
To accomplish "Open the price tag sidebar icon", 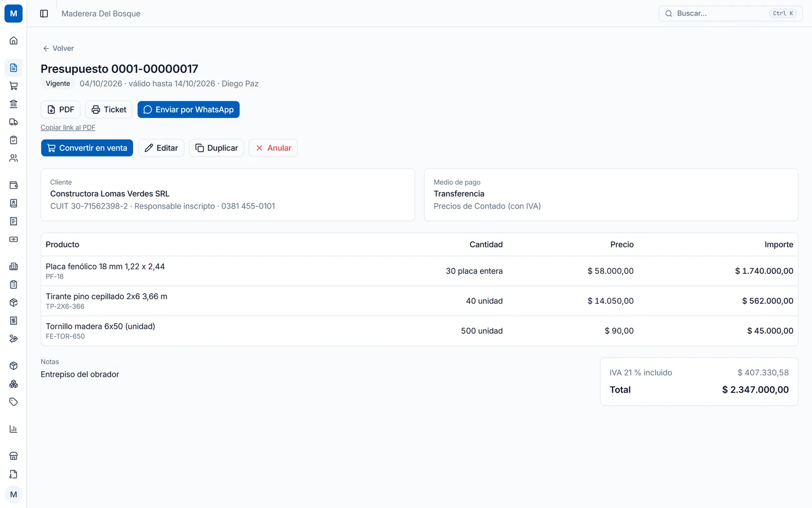I will tap(14, 402).
